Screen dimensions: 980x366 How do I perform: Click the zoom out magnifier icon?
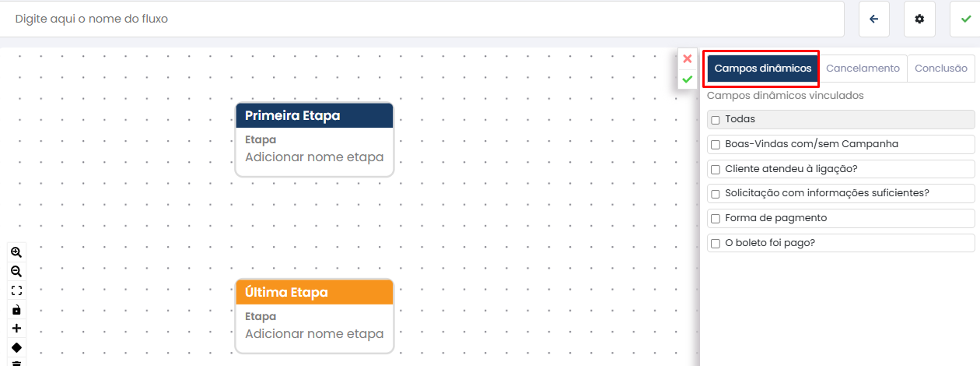(x=16, y=272)
